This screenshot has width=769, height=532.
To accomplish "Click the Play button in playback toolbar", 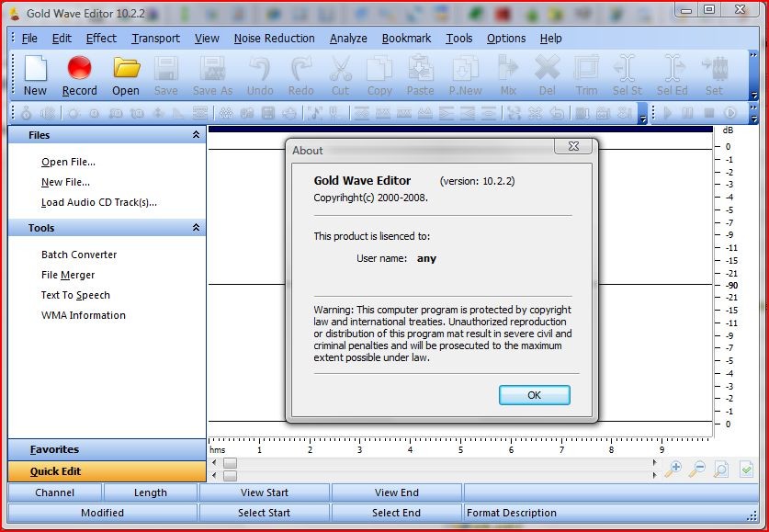I will 668,114.
